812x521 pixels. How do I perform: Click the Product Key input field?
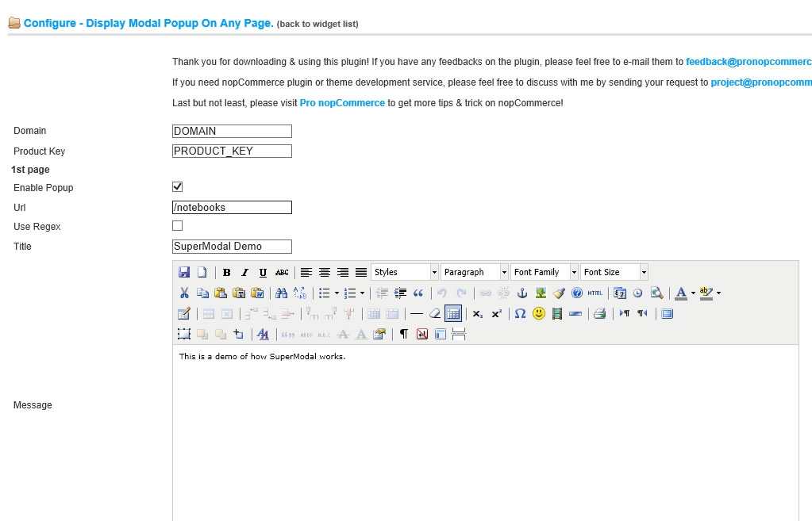pos(232,151)
